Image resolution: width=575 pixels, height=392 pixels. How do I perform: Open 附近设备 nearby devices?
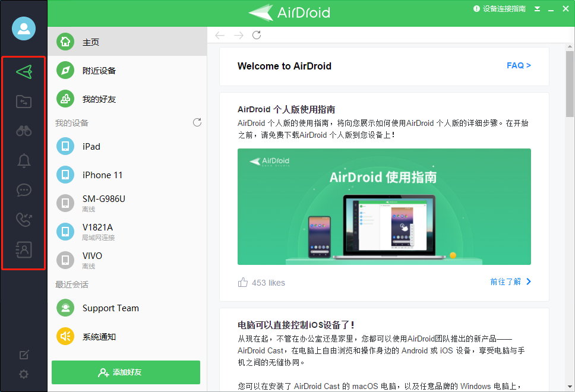(127, 71)
